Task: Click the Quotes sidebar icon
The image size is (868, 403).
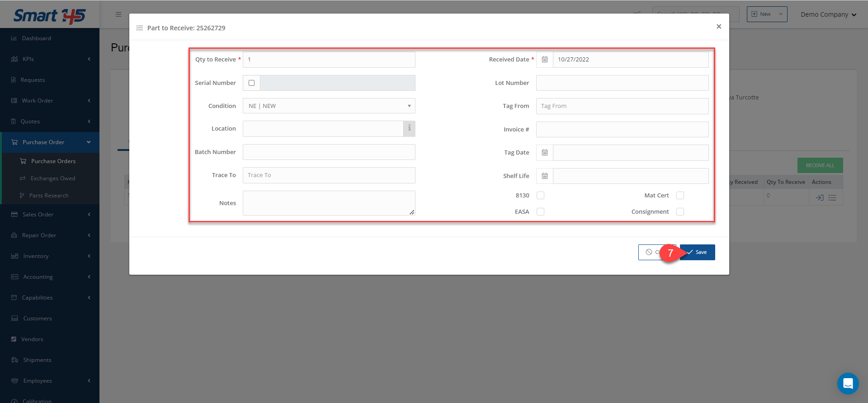Action: pos(14,122)
